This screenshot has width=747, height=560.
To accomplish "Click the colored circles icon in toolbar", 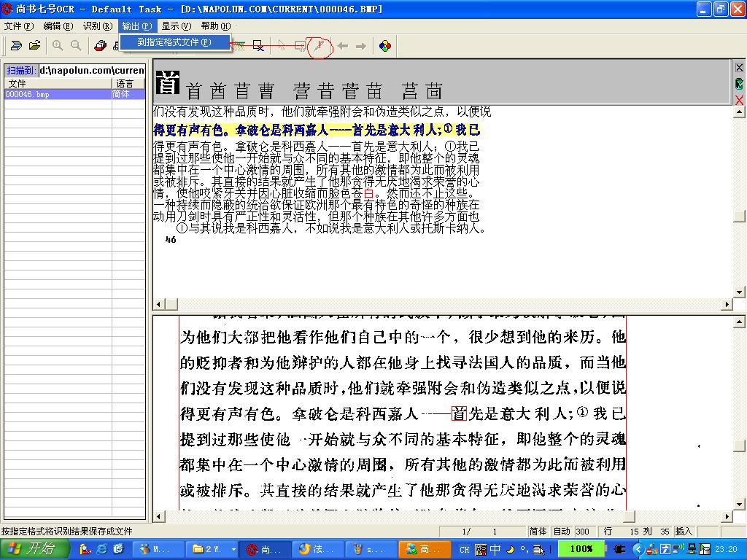I will click(x=385, y=46).
